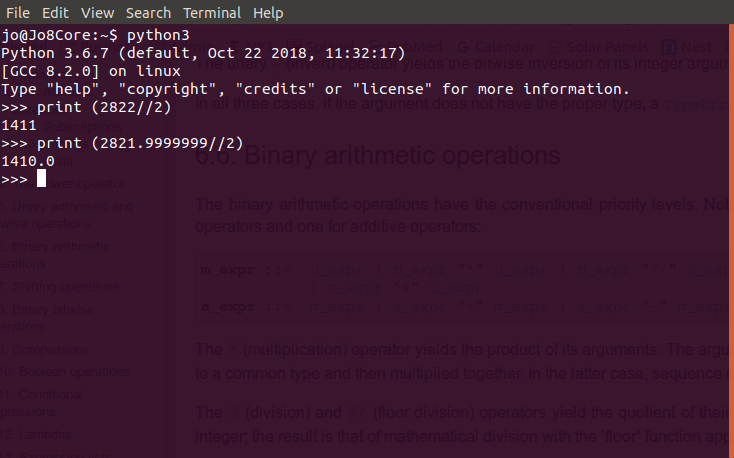The height and width of the screenshot is (458, 734).
Task: Open the Edit menu in the terminal
Action: [55, 13]
